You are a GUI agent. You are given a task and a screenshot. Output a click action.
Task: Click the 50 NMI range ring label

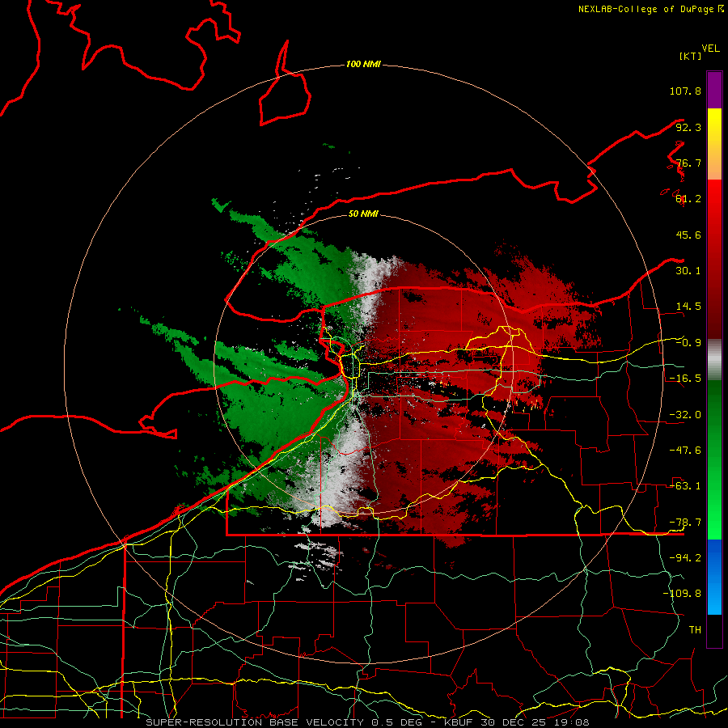pyautogui.click(x=363, y=214)
